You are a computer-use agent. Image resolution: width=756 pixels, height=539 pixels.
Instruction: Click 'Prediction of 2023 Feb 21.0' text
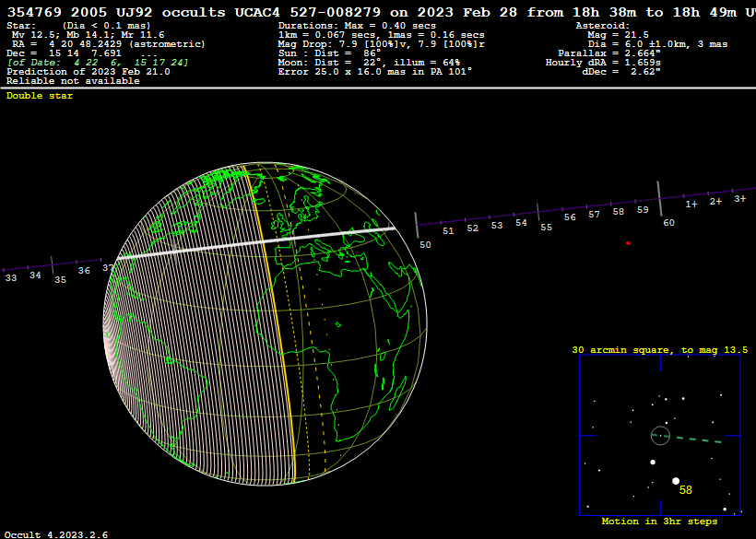(x=89, y=71)
